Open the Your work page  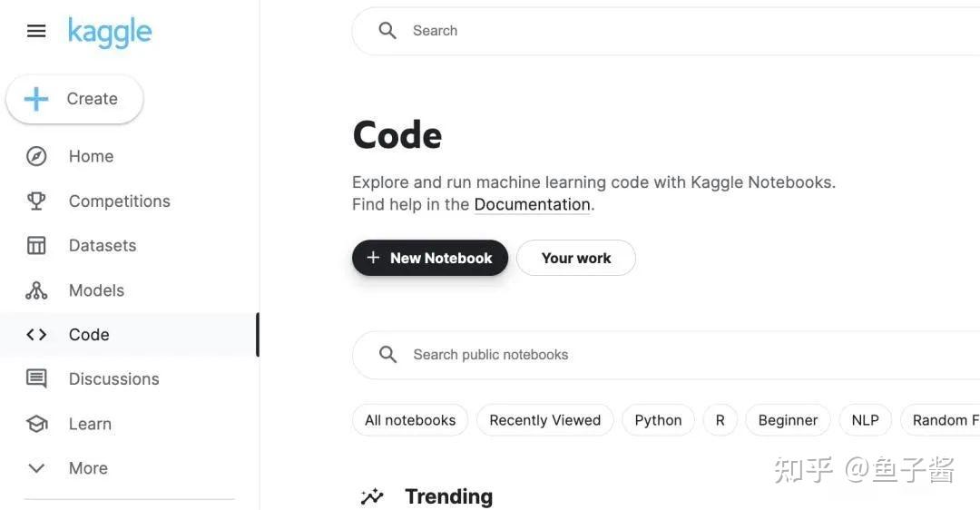[x=575, y=259]
